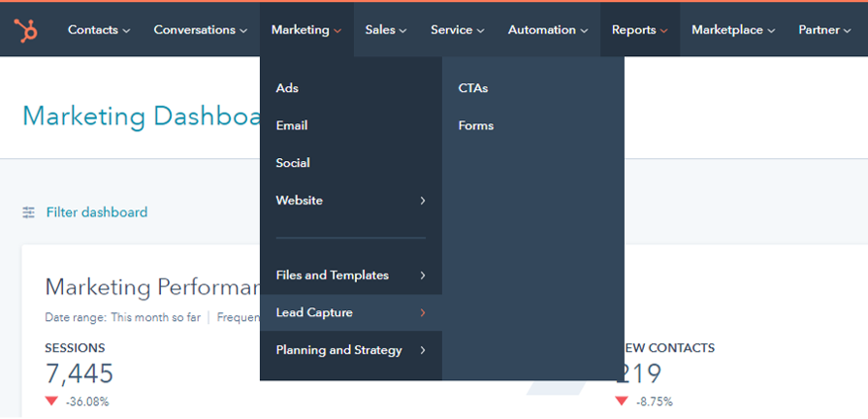Open the Reports menu
Image resolution: width=868 pixels, height=419 pixels.
coord(640,30)
